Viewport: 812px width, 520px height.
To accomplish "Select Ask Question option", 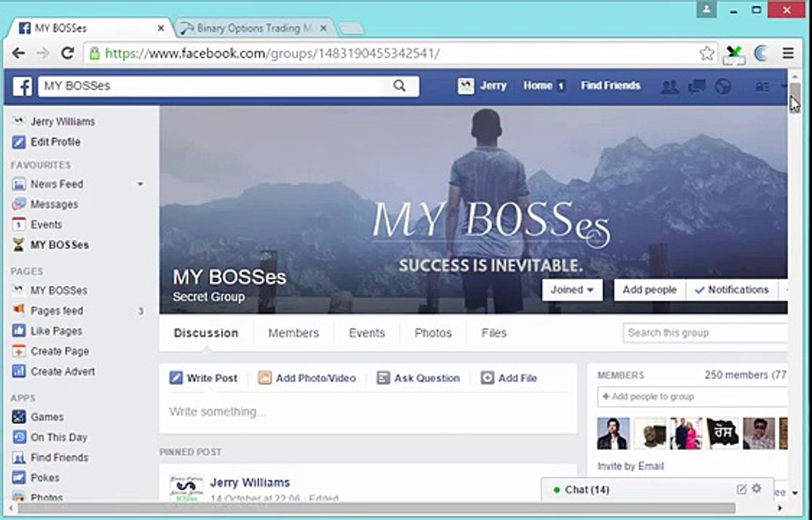I will point(418,378).
